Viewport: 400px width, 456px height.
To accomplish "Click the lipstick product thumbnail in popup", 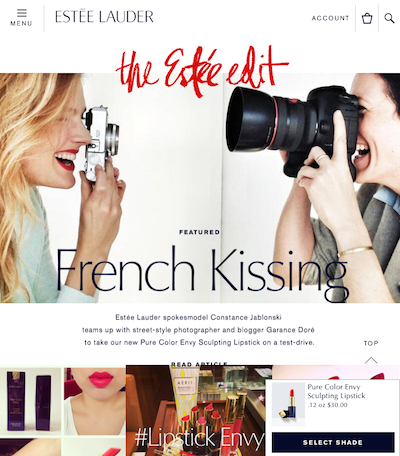I will pos(288,404).
